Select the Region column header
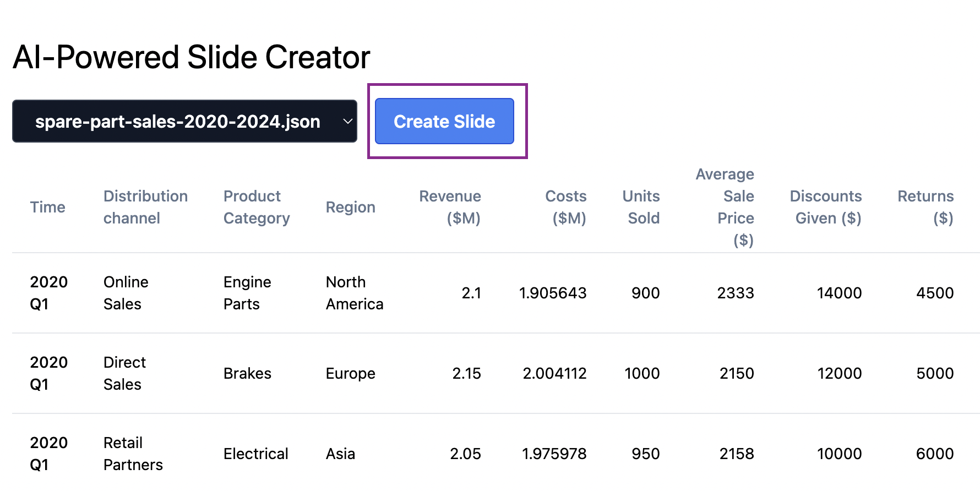Screen dimensions: 980x491 (x=350, y=208)
